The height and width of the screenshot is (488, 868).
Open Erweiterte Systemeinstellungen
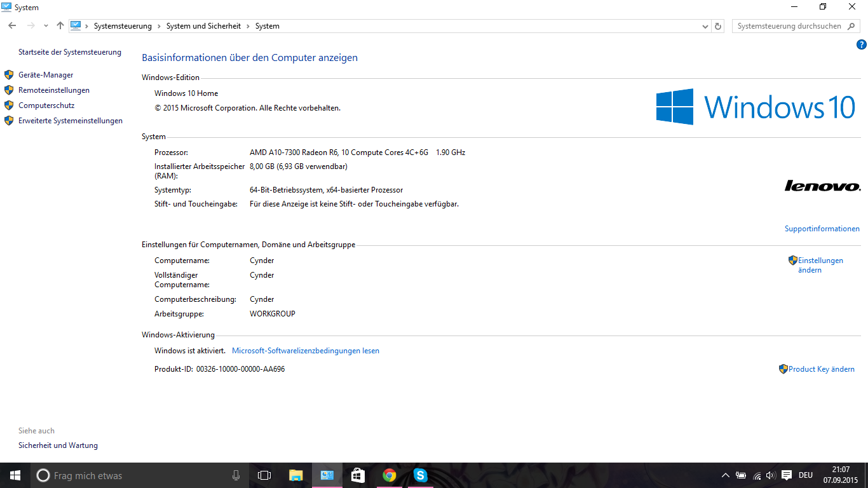point(71,121)
